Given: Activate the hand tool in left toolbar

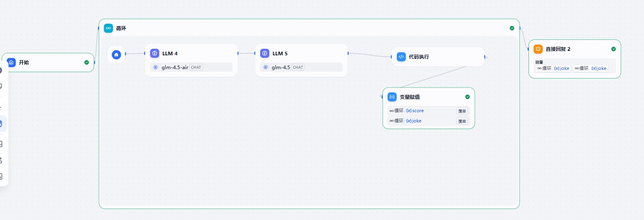Looking at the screenshot, I should [x=2, y=124].
